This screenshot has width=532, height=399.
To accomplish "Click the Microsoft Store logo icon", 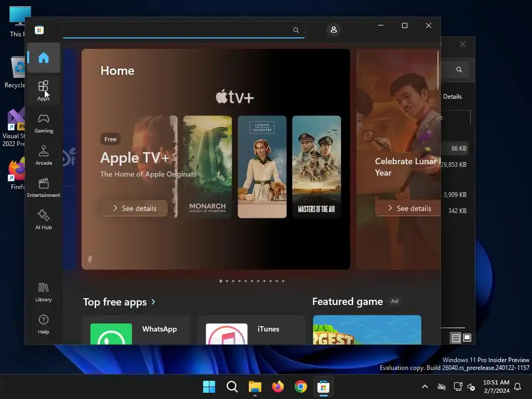I will click(x=39, y=30).
